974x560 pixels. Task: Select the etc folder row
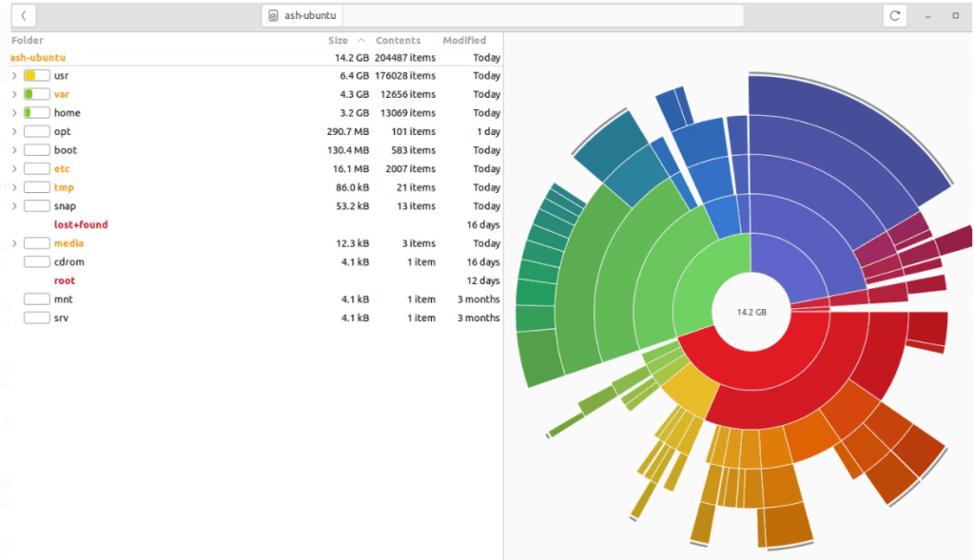tap(62, 169)
